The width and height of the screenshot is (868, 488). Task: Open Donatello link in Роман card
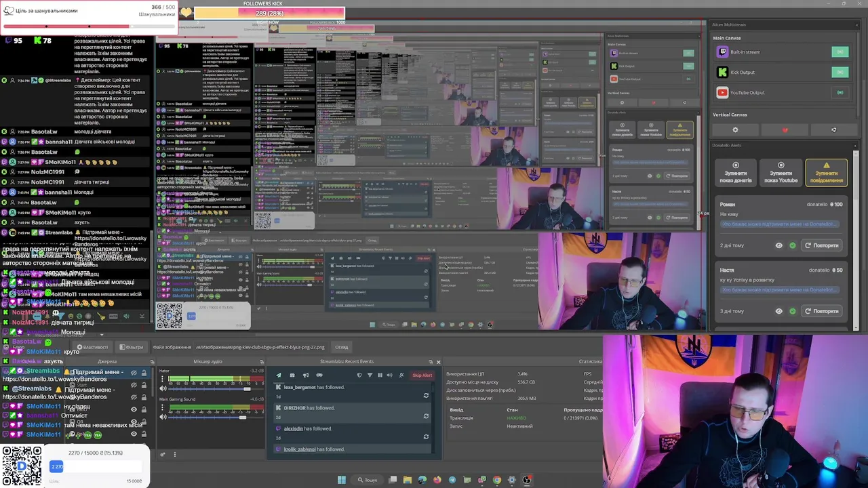(779, 224)
